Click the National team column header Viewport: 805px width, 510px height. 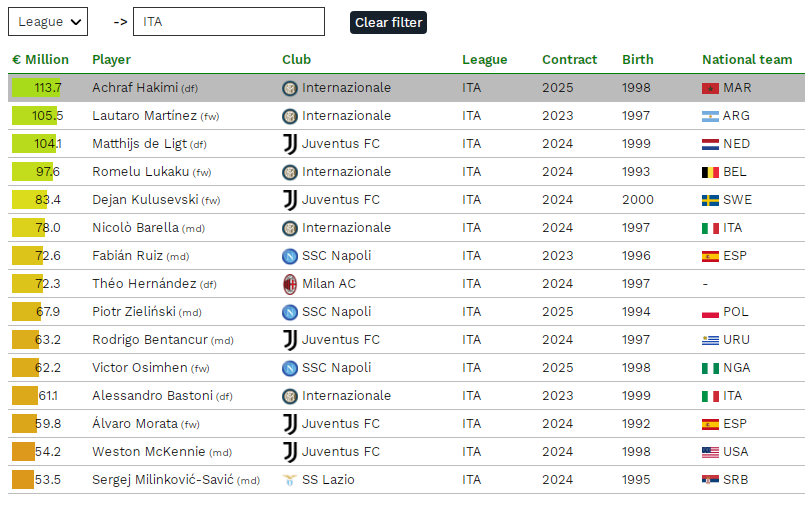pyautogui.click(x=747, y=60)
